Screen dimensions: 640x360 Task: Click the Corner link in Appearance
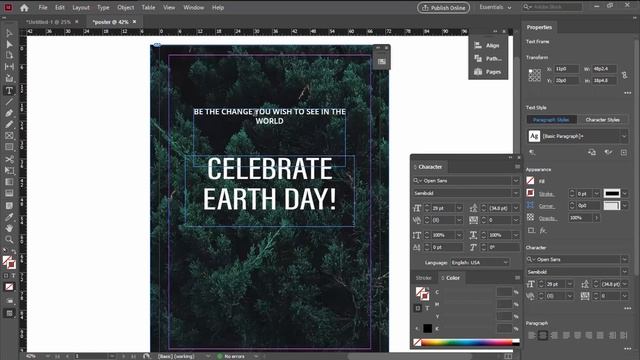pos(546,206)
